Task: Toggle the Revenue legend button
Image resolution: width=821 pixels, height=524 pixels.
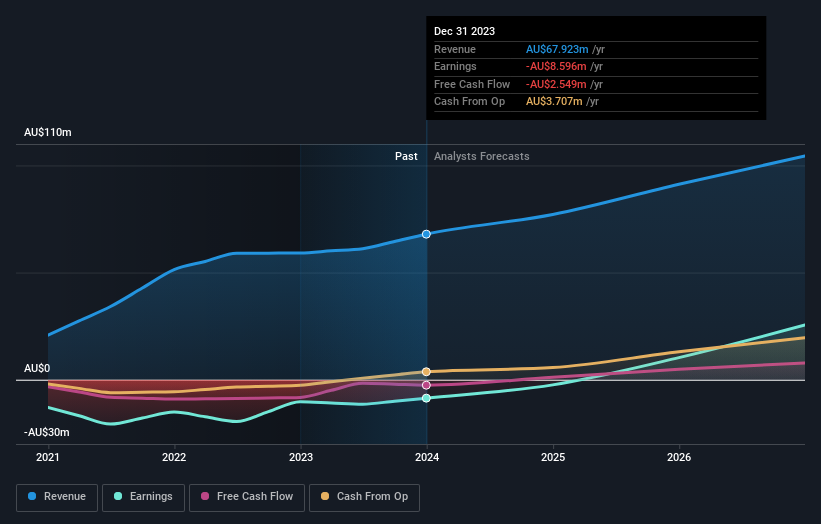Action: tap(57, 497)
